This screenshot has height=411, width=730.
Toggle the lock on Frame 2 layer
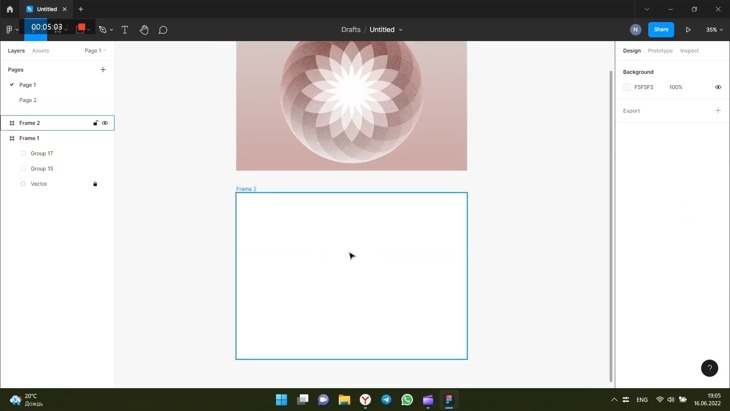[x=96, y=123]
